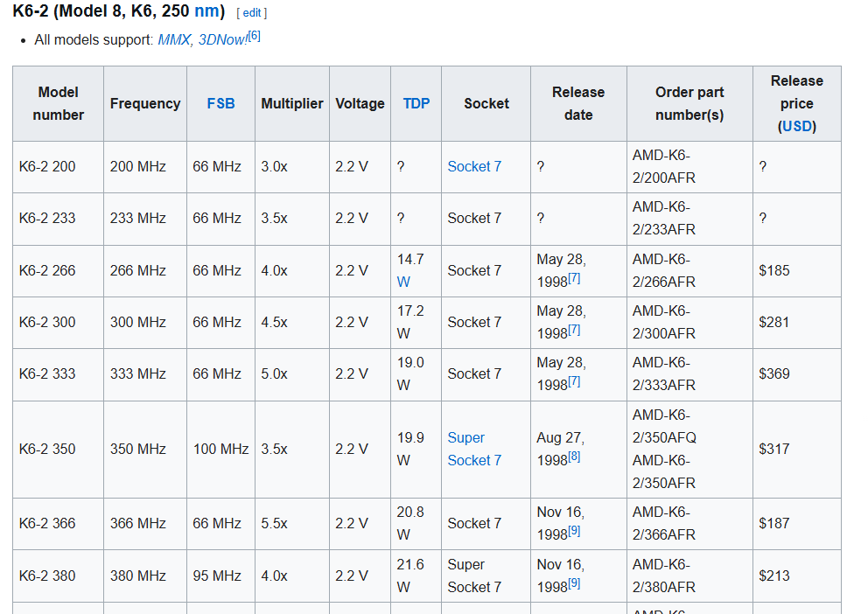Select the K6-2 (Model 8, K6, 250 nm) heading

click(118, 10)
